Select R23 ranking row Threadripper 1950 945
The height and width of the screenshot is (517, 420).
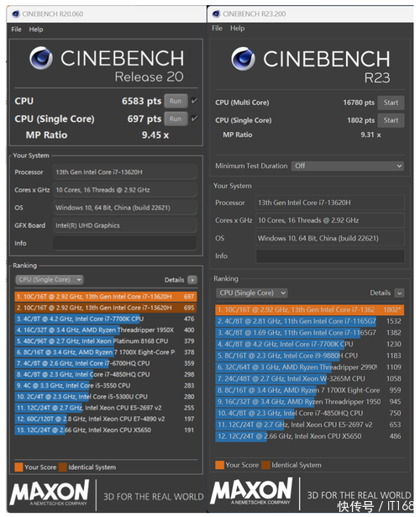310,402
